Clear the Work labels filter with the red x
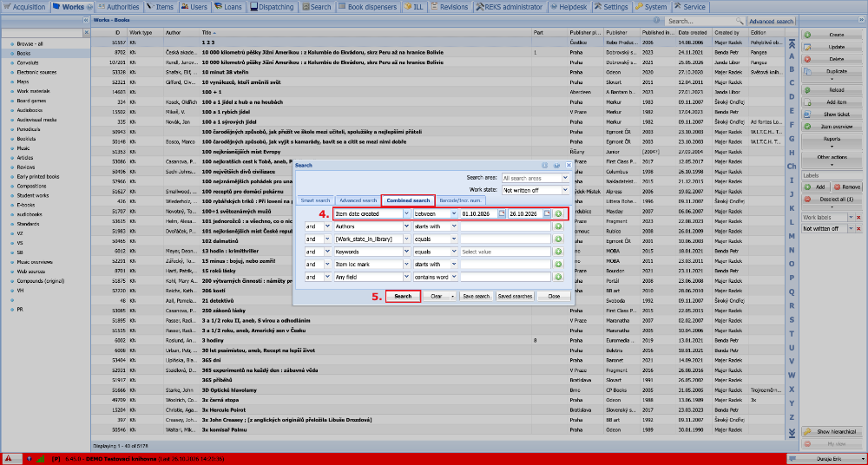The height and width of the screenshot is (465, 868). pyautogui.click(x=858, y=218)
